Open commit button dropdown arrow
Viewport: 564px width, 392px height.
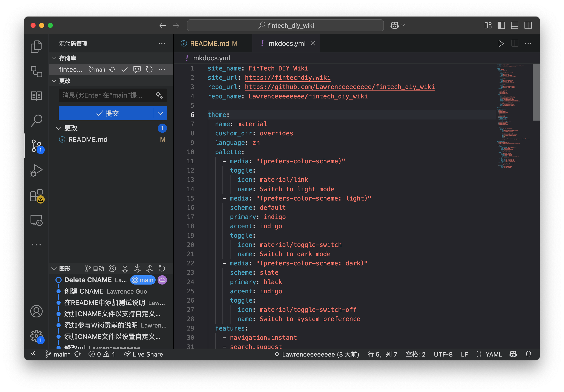(160, 113)
